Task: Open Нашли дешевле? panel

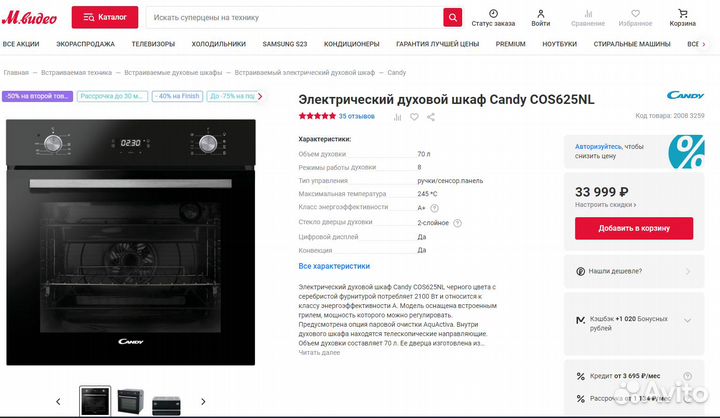Action: click(634, 271)
